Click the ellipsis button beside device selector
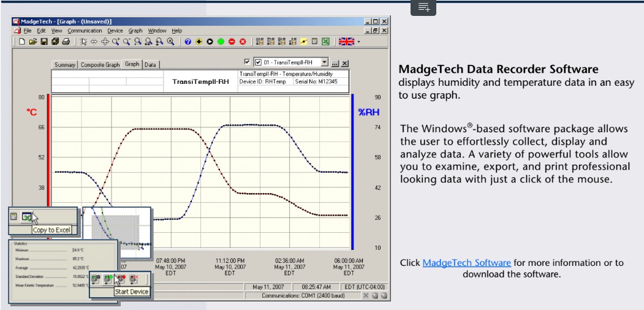Screen dimensions: 644x310 (335, 63)
